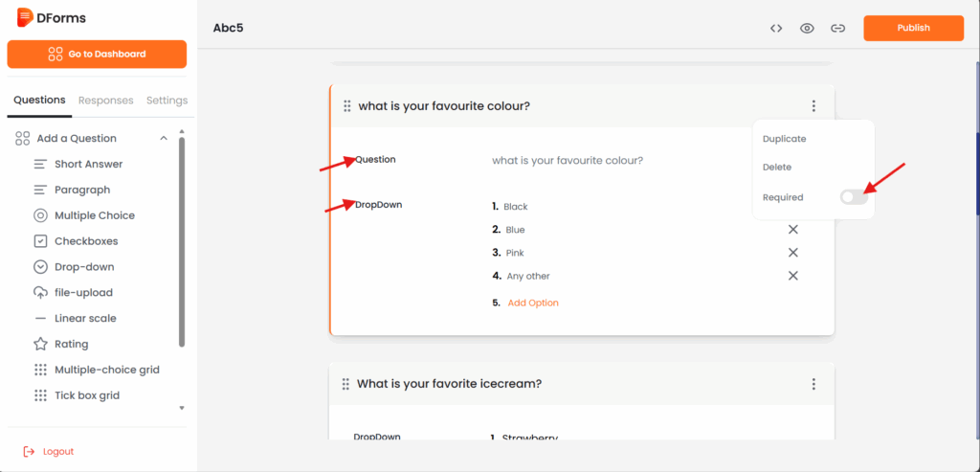Edit the question text field
This screenshot has width=980, height=472.
(x=567, y=160)
